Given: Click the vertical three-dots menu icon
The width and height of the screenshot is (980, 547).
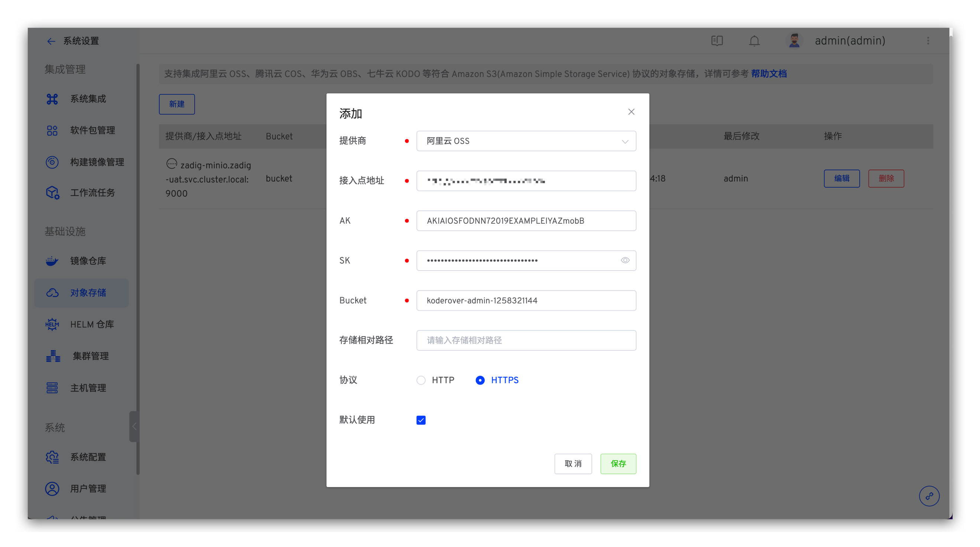Looking at the screenshot, I should [x=928, y=41].
